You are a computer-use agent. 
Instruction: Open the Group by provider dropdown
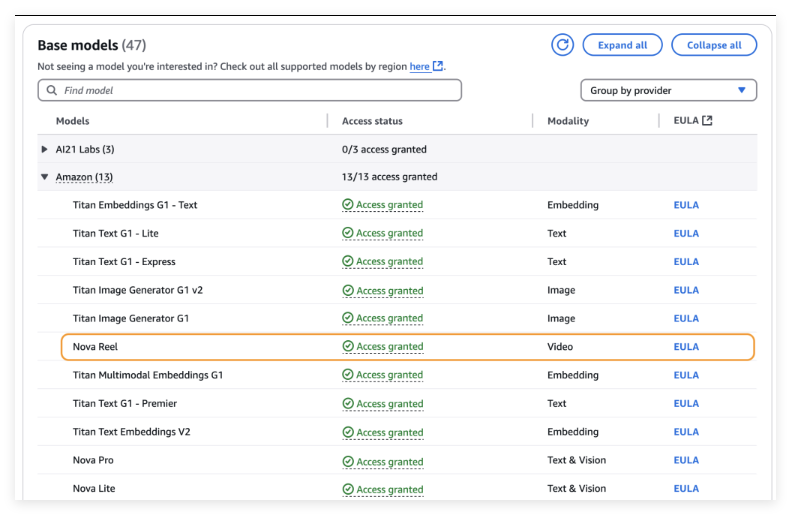(668, 90)
